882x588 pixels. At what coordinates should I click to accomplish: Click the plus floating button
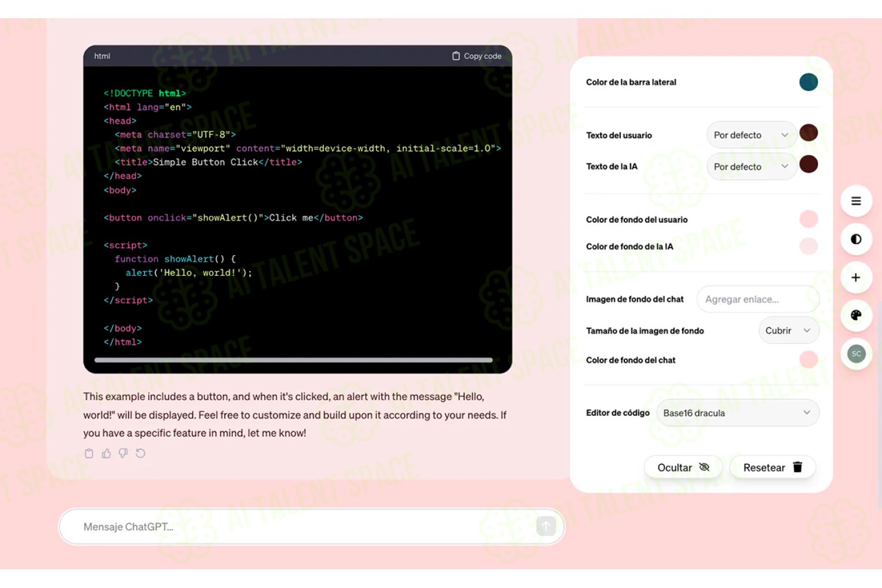point(856,278)
